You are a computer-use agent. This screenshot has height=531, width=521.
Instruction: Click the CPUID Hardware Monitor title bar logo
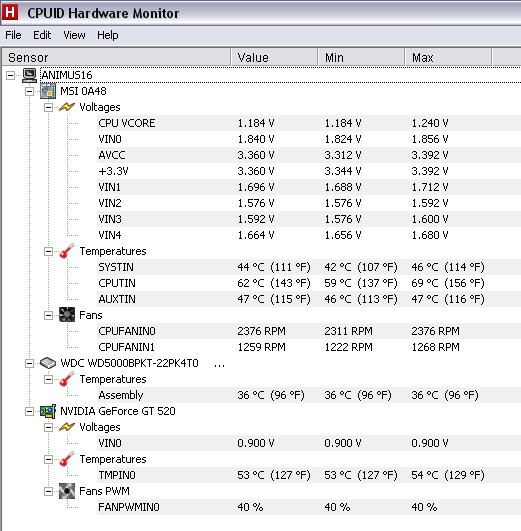point(11,12)
